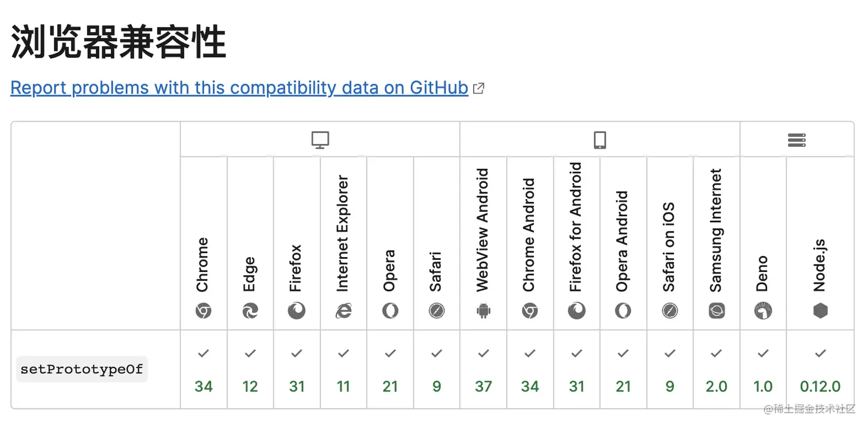Select the Chrome browser icon
Viewport: 868px width, 427px height.
click(x=203, y=311)
